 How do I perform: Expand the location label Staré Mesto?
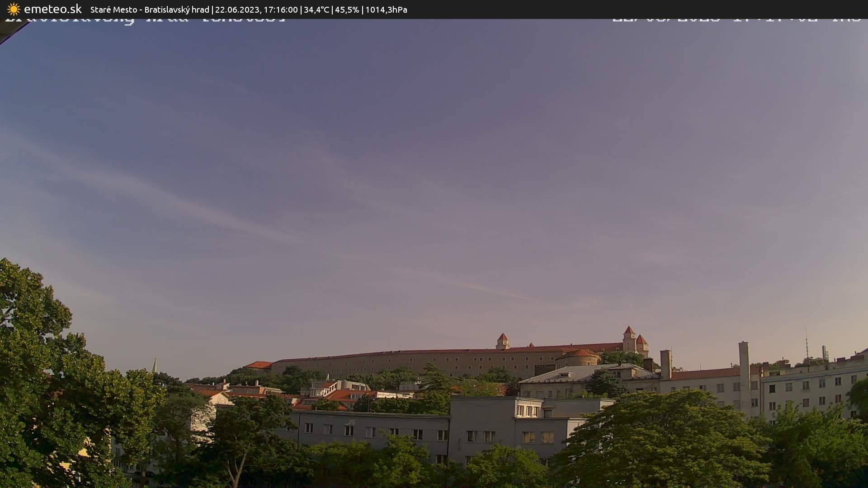tap(113, 9)
